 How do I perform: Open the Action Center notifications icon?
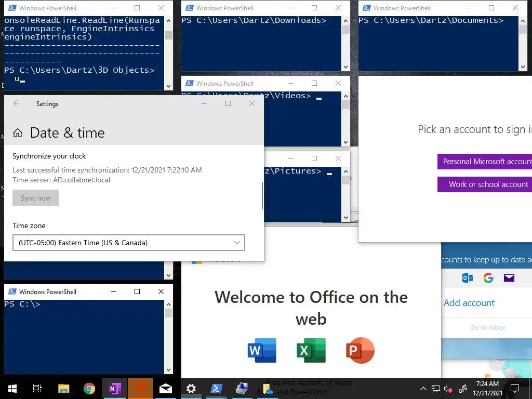pyautogui.click(x=515, y=389)
